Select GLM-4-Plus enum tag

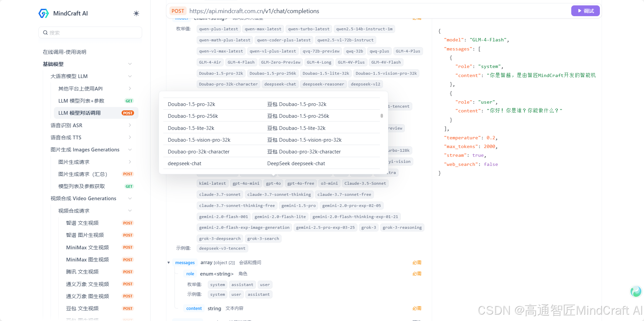click(408, 51)
